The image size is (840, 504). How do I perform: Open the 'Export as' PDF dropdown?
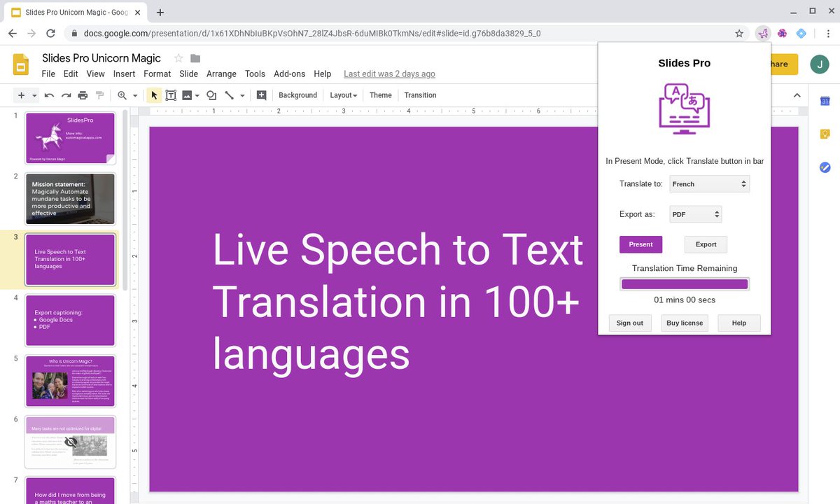coord(695,214)
